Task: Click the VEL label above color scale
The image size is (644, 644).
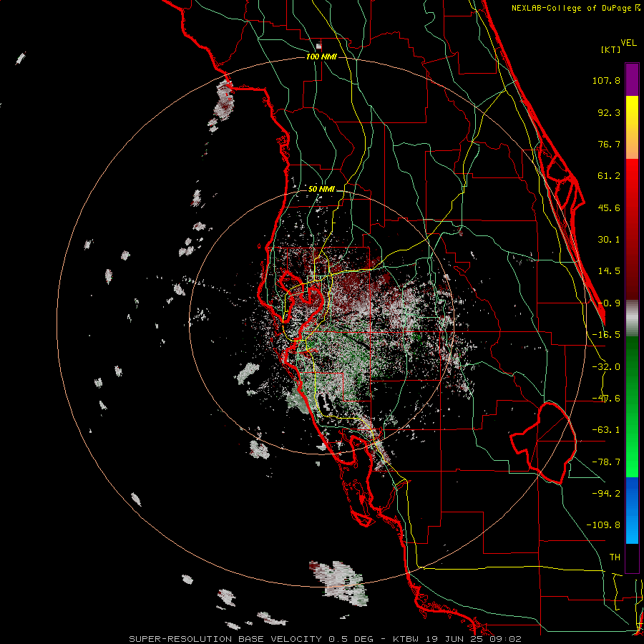Action: (628, 43)
